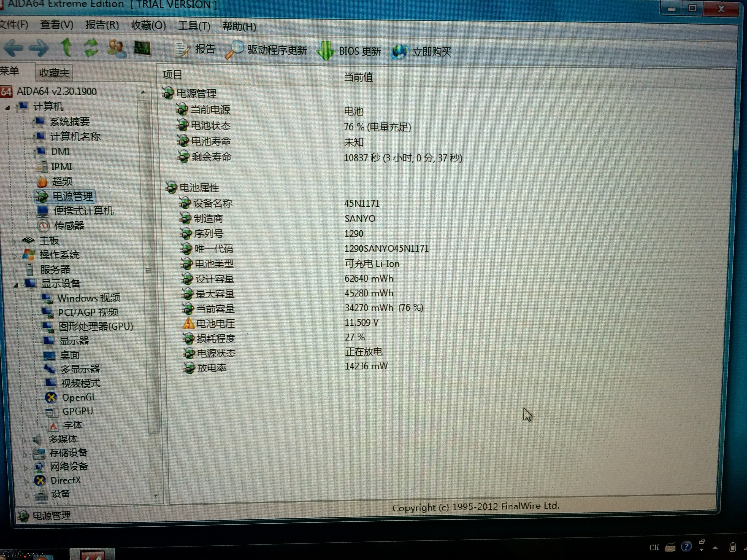The height and width of the screenshot is (560, 747).
Task: Click the 项目 column header
Action: pos(172,75)
